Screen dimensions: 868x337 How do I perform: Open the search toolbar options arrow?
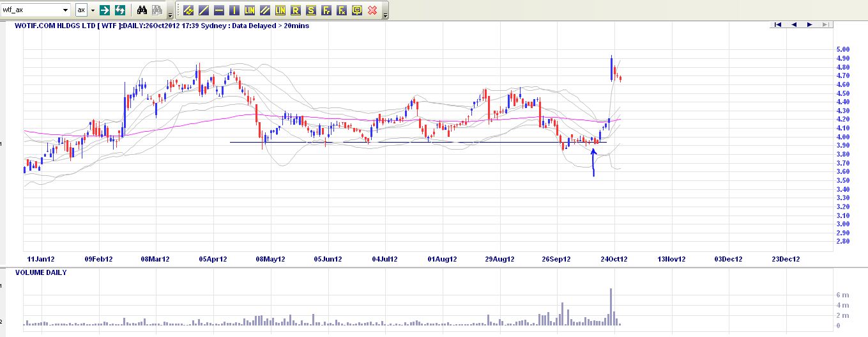[170, 15]
